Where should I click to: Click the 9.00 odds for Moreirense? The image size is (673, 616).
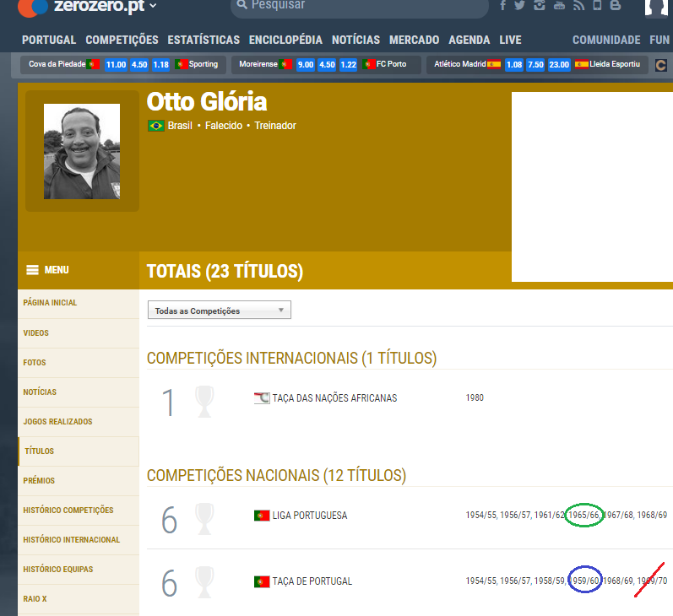point(305,65)
